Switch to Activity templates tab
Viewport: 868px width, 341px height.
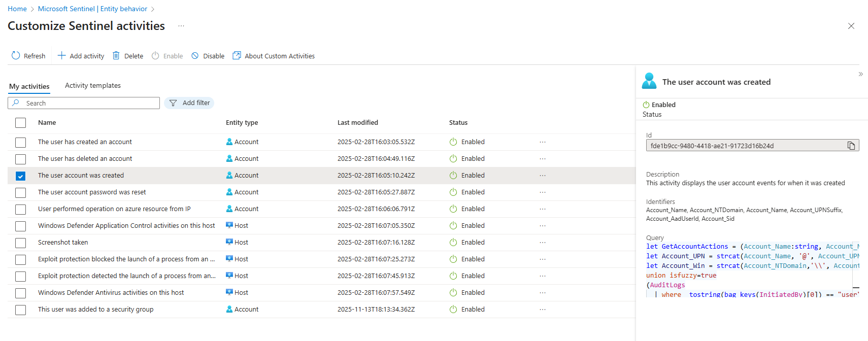[93, 86]
